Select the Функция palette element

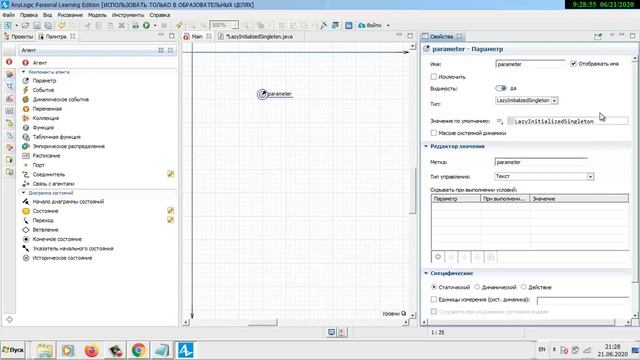pos(43,127)
